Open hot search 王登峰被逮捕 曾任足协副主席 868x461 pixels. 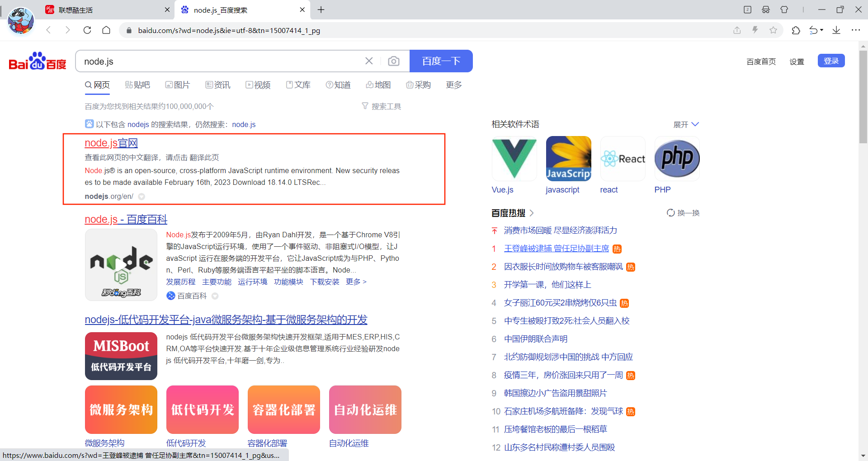point(557,249)
